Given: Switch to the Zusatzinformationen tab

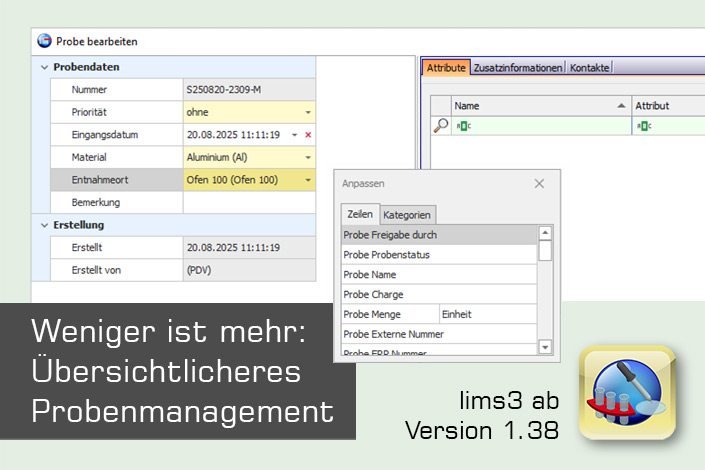Looking at the screenshot, I should pyautogui.click(x=518, y=67).
